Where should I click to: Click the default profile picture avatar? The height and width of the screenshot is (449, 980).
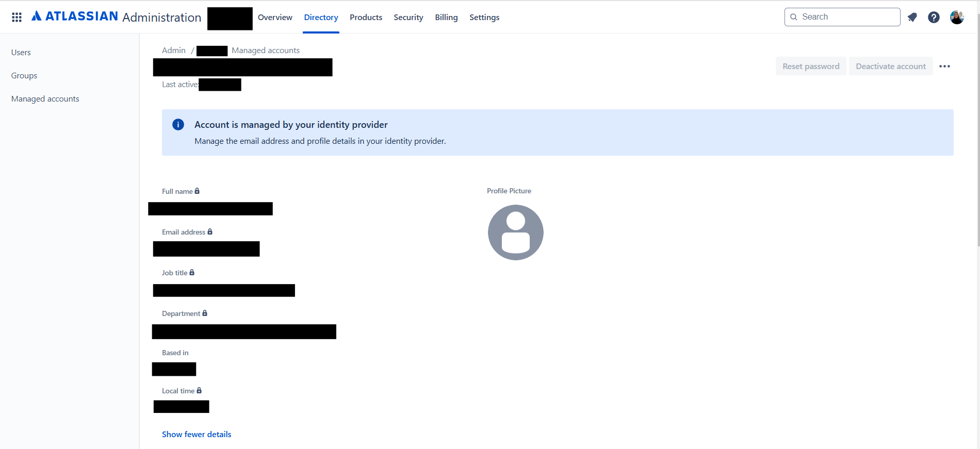tap(516, 232)
